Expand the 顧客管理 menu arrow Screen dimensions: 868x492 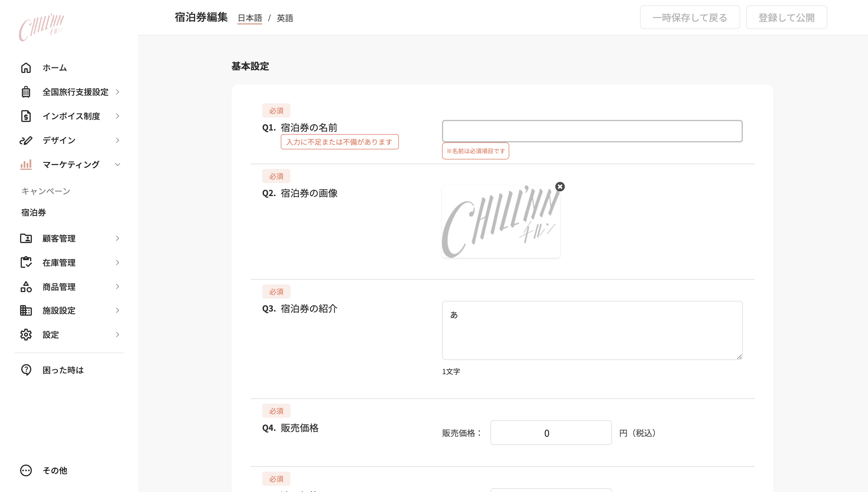(118, 238)
